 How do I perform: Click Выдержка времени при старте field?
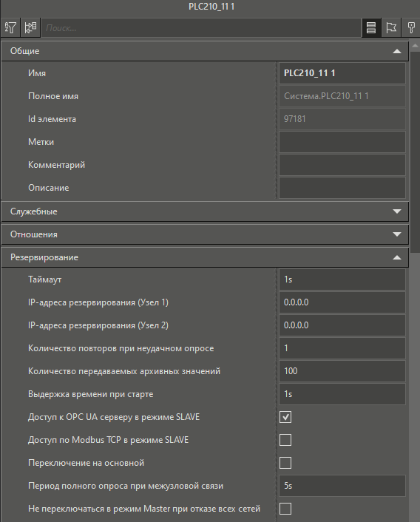tap(342, 394)
